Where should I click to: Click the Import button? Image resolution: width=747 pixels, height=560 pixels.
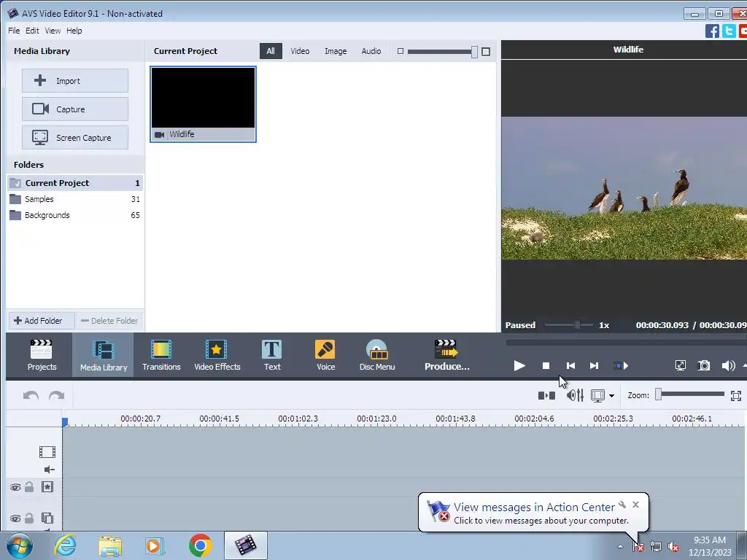75,80
